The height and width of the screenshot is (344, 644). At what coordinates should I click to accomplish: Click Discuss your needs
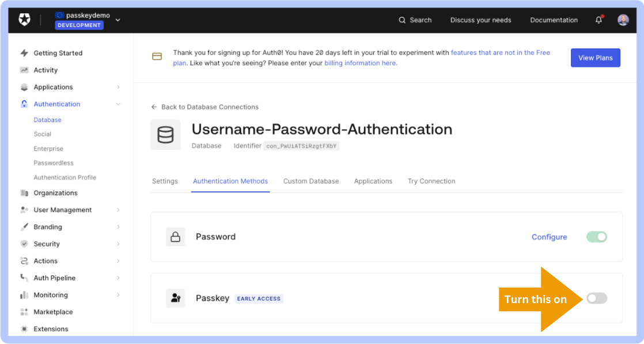coord(480,20)
